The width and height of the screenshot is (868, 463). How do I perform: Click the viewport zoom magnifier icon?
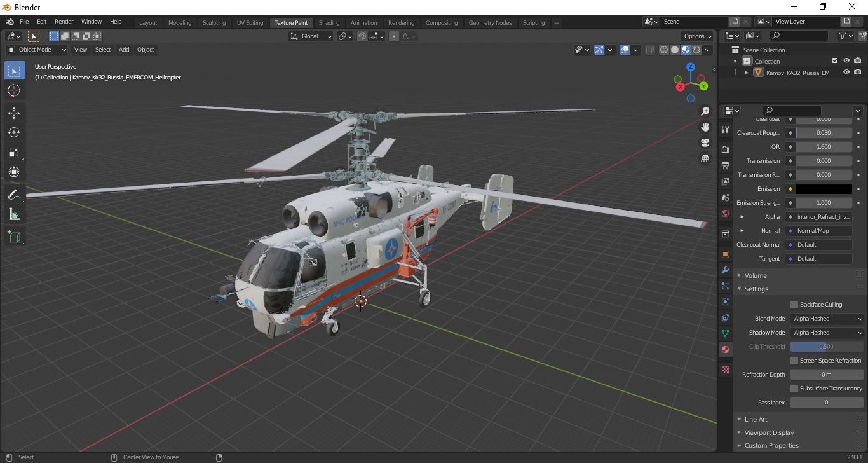[x=705, y=111]
